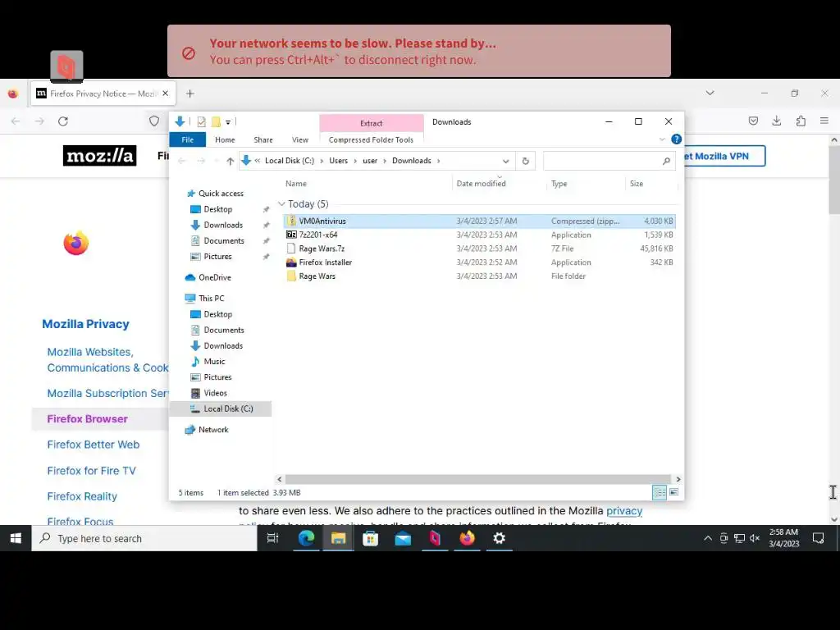Open Firefox tracking protection shield

[x=154, y=121]
